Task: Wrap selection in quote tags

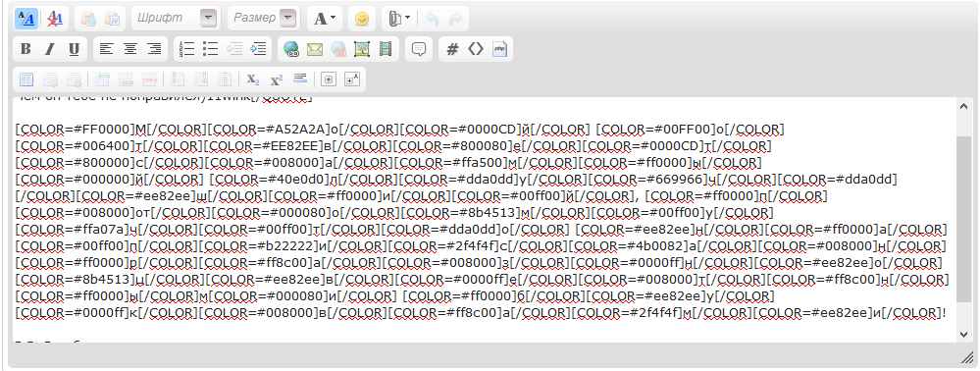Action: pyautogui.click(x=419, y=49)
